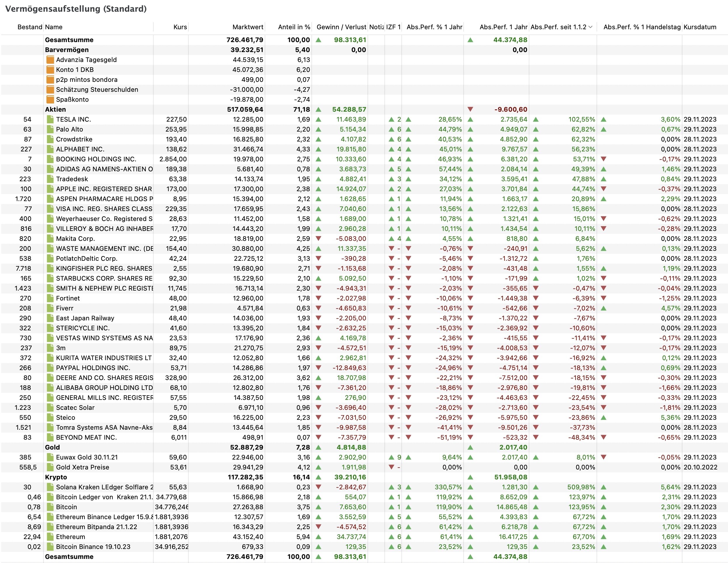Click the Gold Xetra Preise entry
The width and height of the screenshot is (728, 563).
(82, 467)
